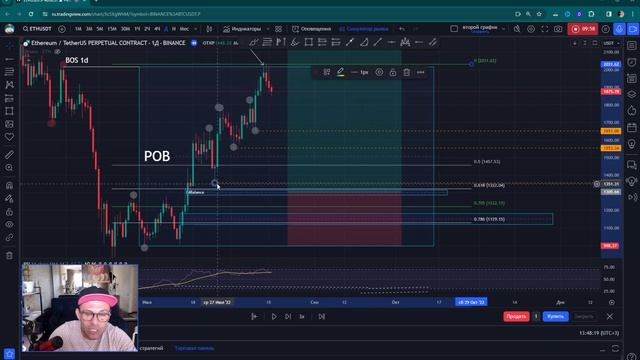Open drawing settings gear in floating toolbar
The image size is (640, 360).
pos(379,72)
